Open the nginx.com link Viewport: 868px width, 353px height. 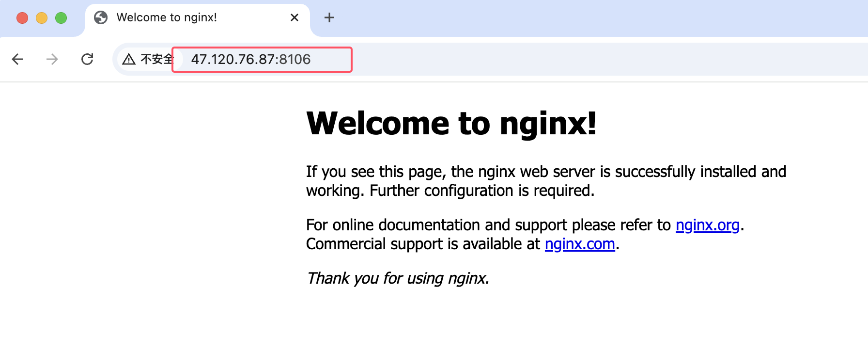580,244
